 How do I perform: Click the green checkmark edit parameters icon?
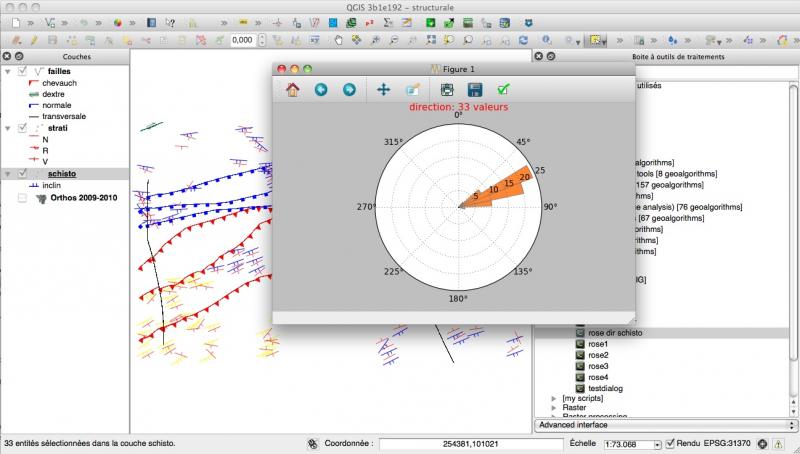[x=505, y=90]
